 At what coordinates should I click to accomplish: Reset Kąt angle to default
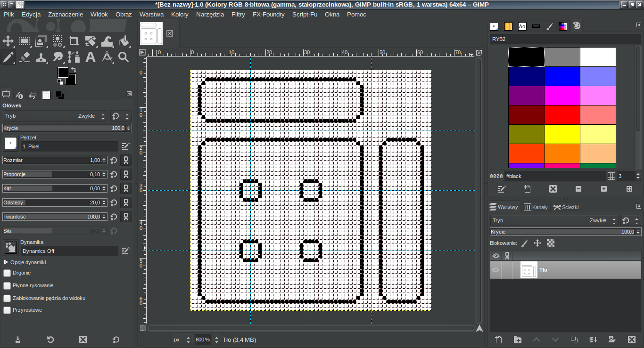(114, 188)
